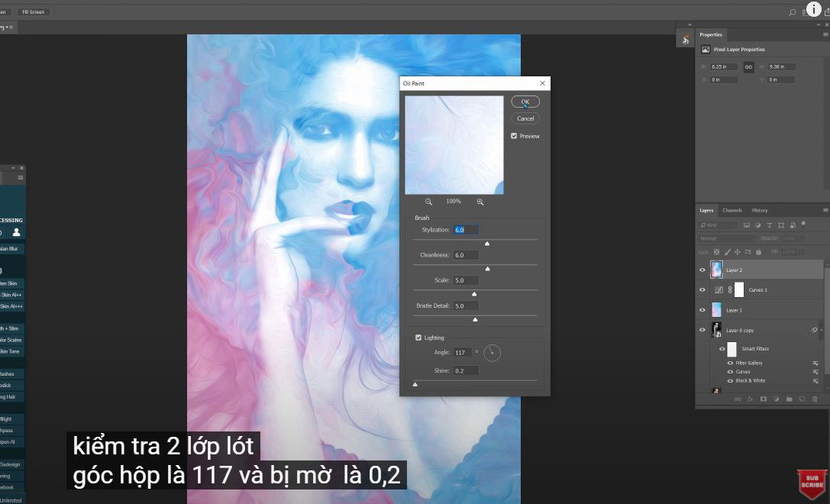Lock image pixels brush icon
Viewport: 830px width, 504px height.
click(728, 252)
